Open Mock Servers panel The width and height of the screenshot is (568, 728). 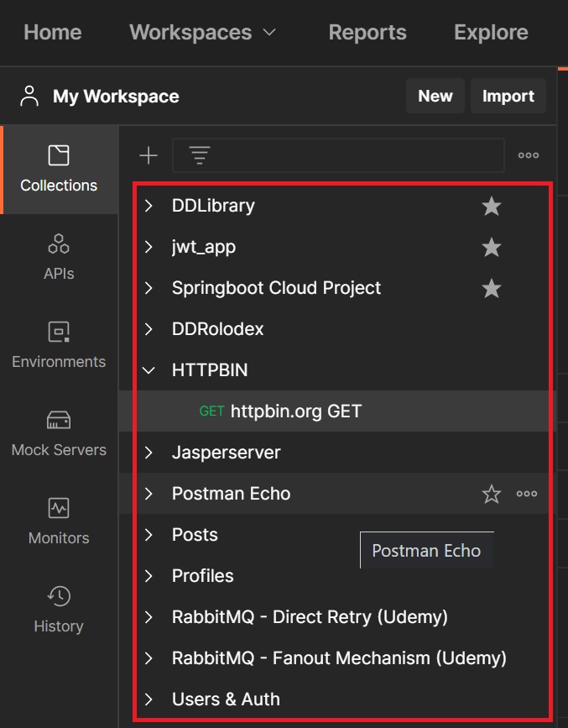(59, 433)
